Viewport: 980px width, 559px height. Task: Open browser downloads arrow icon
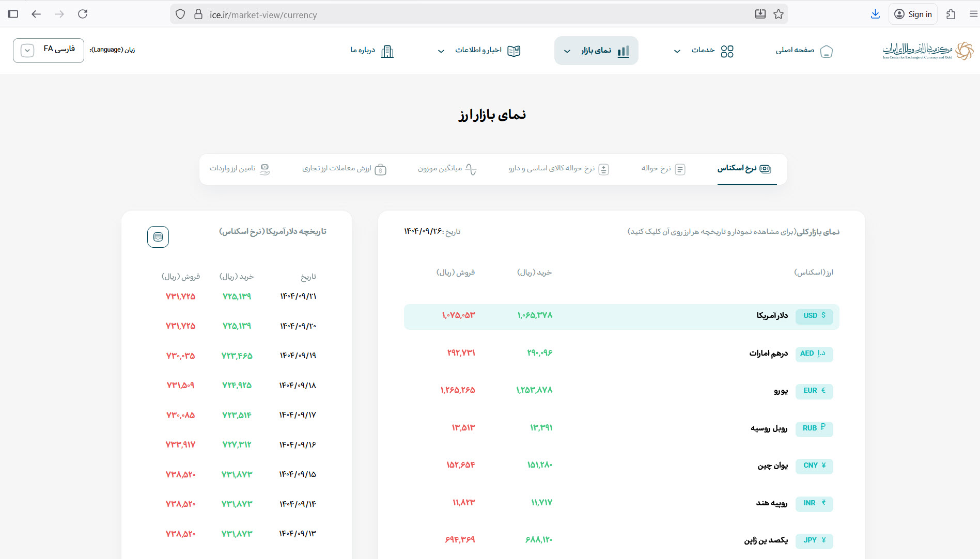pos(875,14)
